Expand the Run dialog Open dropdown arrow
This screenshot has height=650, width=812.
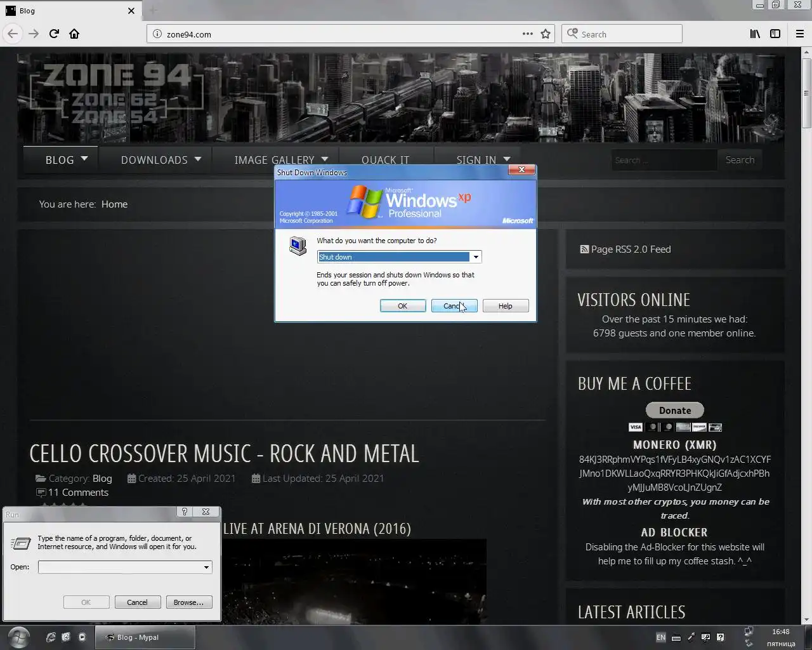206,567
